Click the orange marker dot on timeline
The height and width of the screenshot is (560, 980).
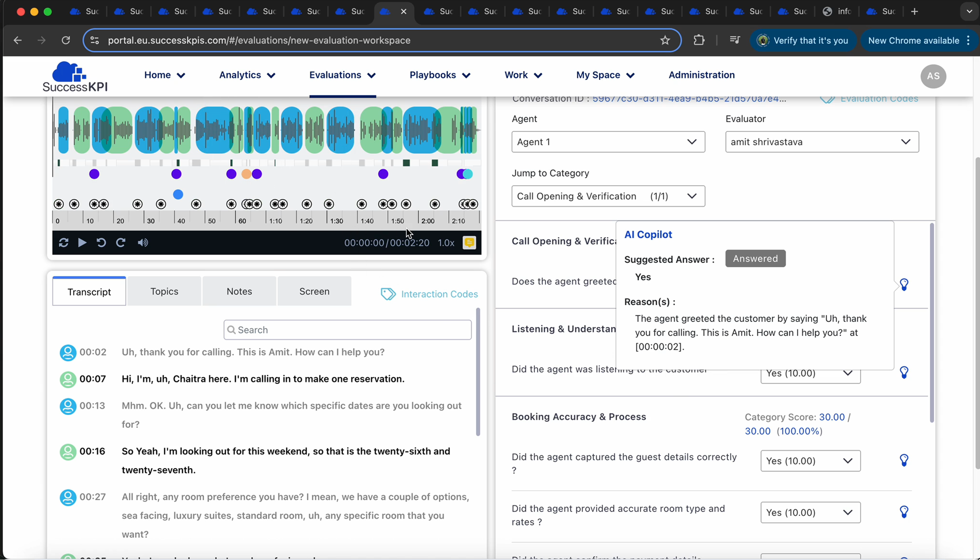[x=246, y=174]
